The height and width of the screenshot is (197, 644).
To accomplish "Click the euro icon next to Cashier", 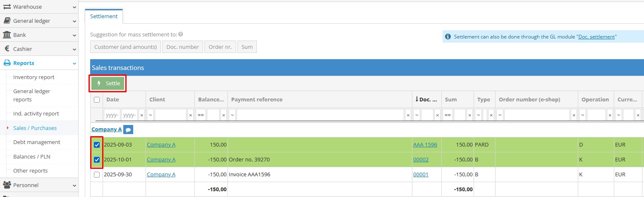I will click(x=7, y=49).
